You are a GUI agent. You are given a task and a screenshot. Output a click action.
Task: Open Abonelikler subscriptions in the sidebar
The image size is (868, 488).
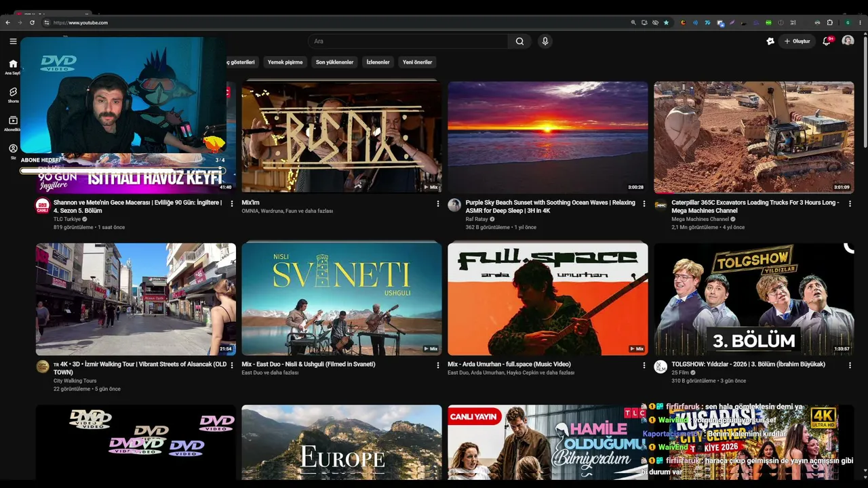pos(13,123)
